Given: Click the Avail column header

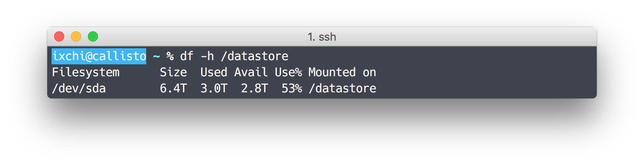Looking at the screenshot, I should pyautogui.click(x=251, y=72).
